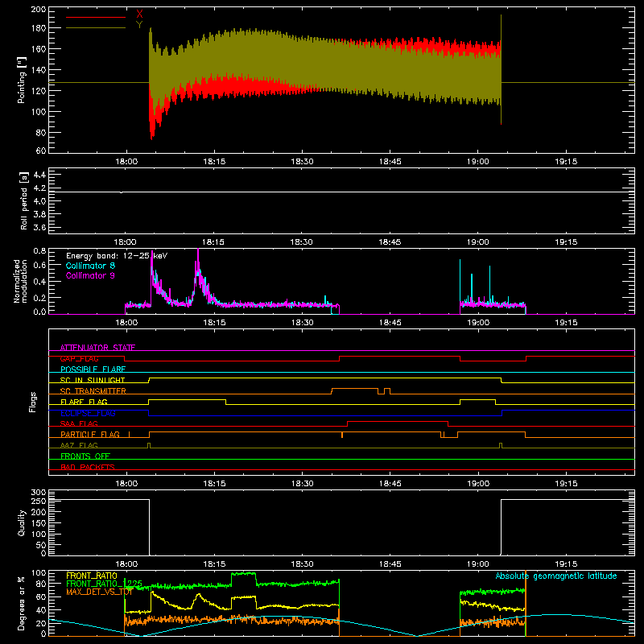Click the "18:30" label under Roll period plot
The image size is (644, 644).
302,242
